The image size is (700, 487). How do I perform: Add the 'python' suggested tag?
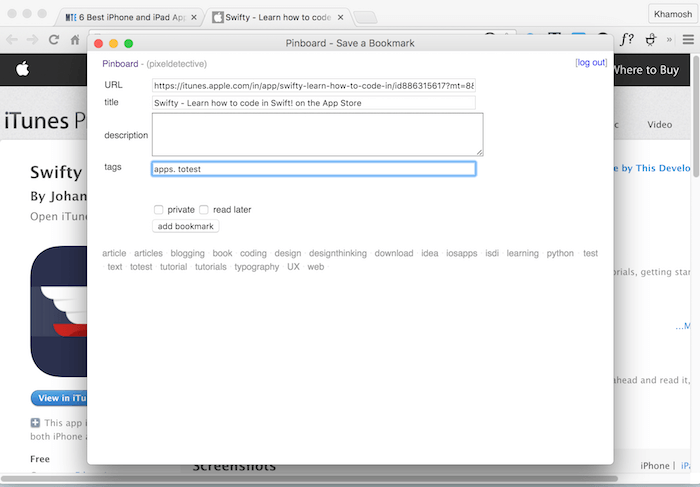click(x=560, y=253)
